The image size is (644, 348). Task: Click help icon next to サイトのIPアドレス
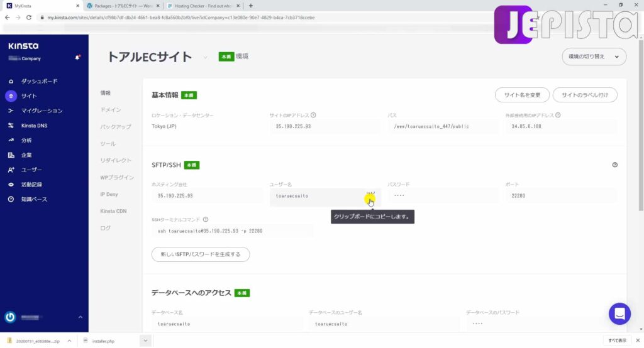313,116
